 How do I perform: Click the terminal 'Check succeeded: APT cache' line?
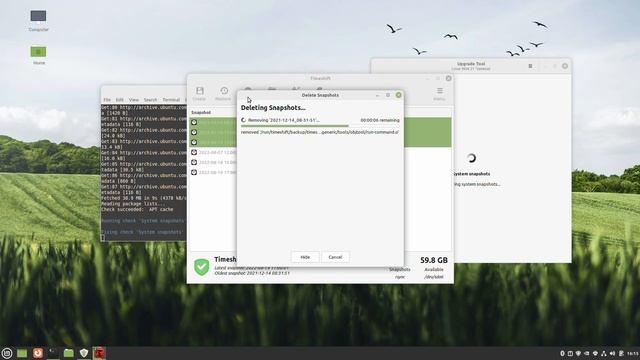[137, 209]
